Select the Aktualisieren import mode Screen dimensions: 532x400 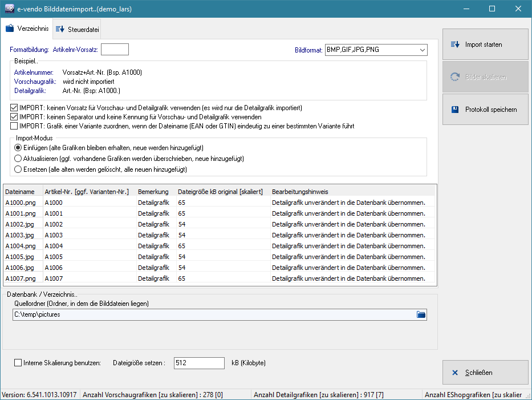(18, 159)
